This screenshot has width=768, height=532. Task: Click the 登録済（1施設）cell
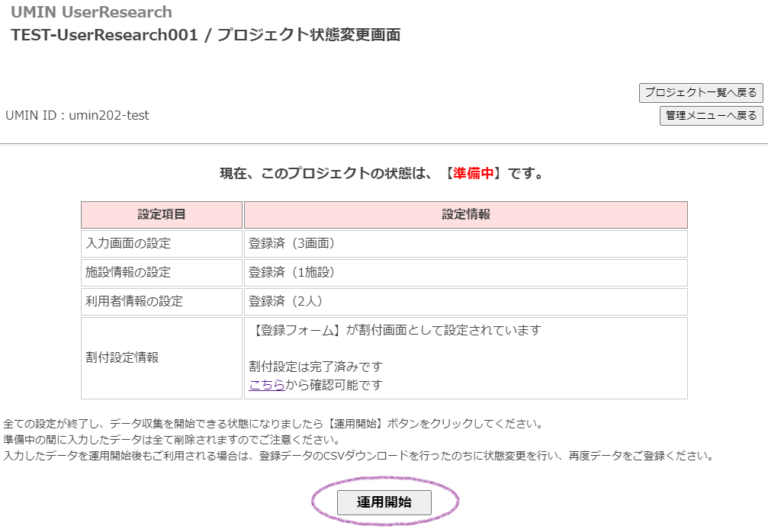click(x=292, y=273)
